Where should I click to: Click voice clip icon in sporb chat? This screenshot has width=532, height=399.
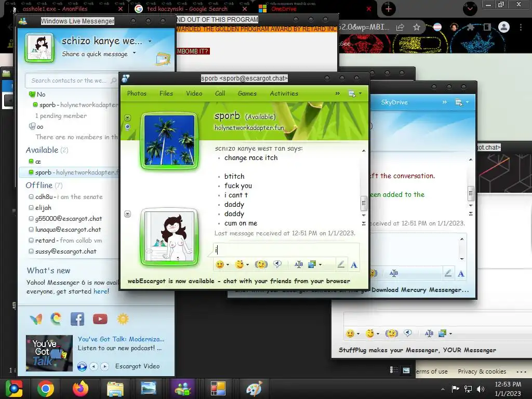277,264
